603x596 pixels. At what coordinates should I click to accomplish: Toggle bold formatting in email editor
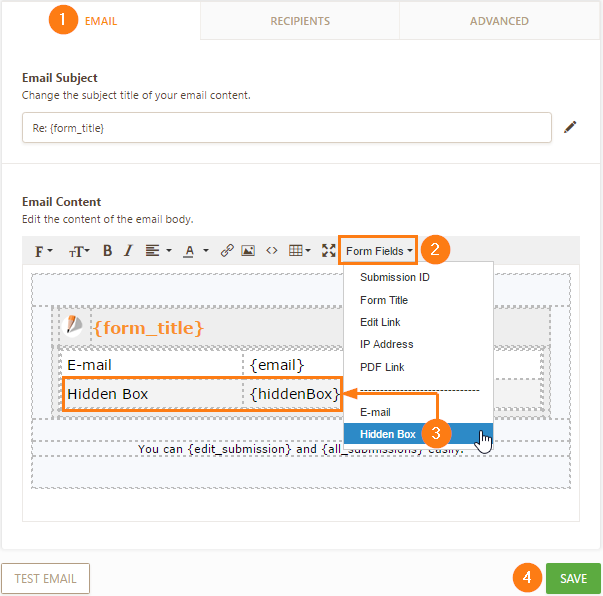tap(107, 250)
